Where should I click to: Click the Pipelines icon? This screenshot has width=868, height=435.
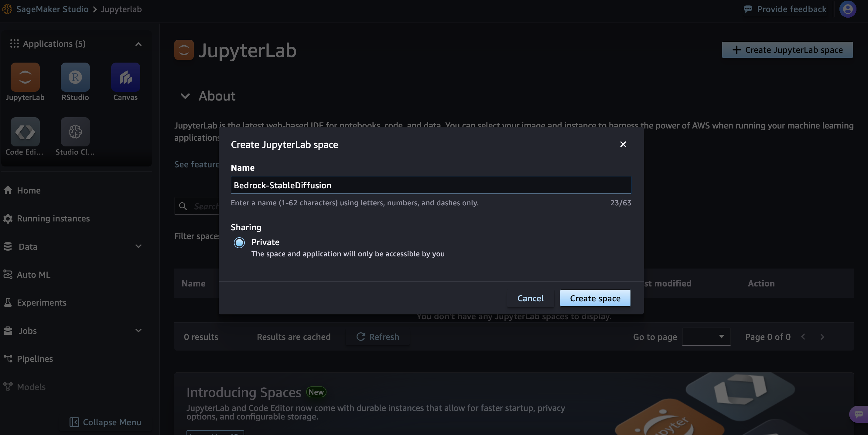click(8, 358)
